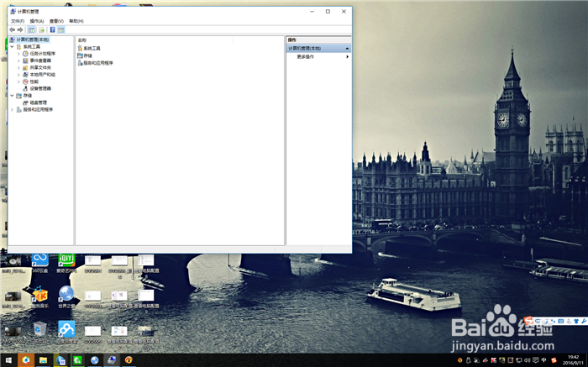Open 存储 item in center list
The height and width of the screenshot is (367, 588).
point(85,55)
